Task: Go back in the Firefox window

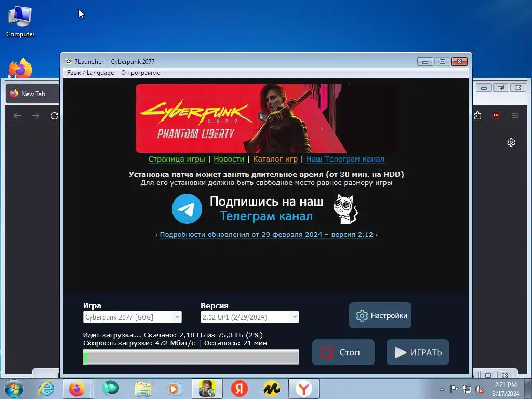Action: (17, 116)
